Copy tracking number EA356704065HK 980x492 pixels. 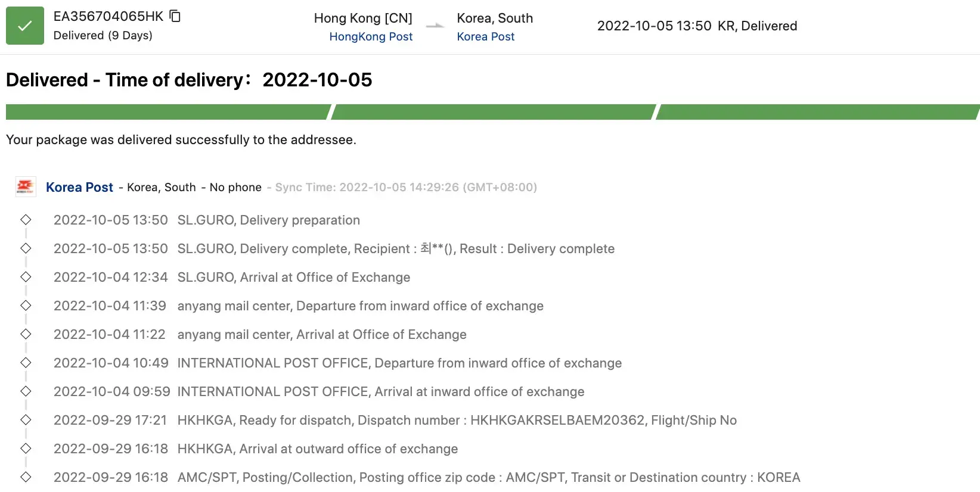pos(175,16)
